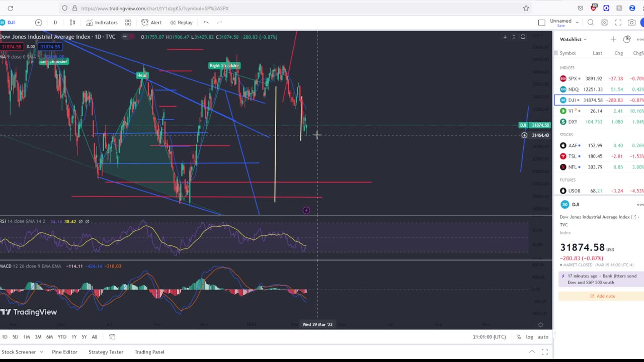Bookmark this page with the star icon
644x362 pixels.
(526, 8)
